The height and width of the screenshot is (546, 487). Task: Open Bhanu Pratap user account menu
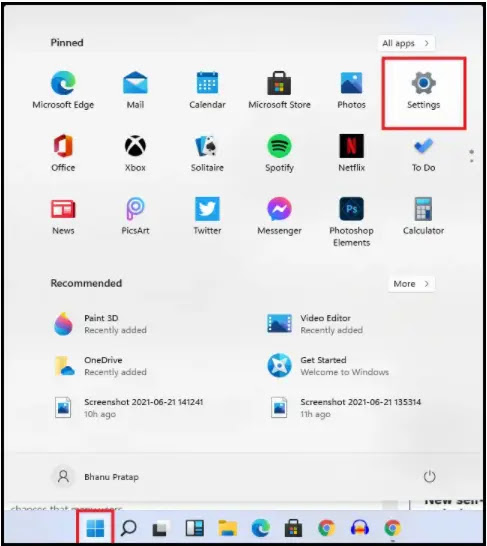click(x=96, y=476)
